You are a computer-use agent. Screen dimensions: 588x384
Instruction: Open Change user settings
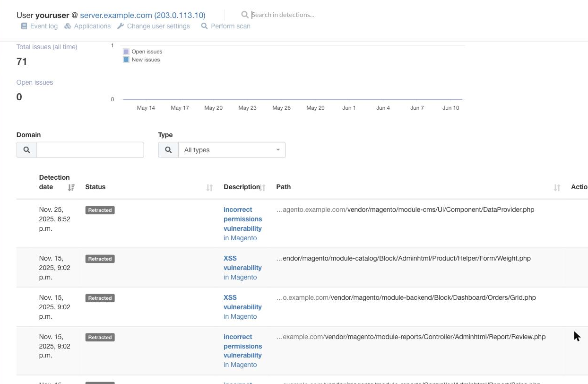point(158,26)
